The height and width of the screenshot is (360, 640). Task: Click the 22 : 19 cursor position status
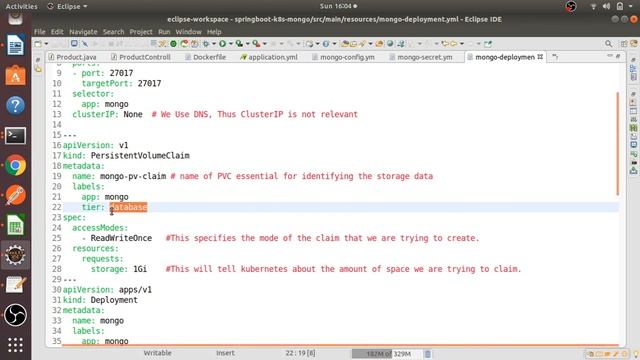(300, 353)
